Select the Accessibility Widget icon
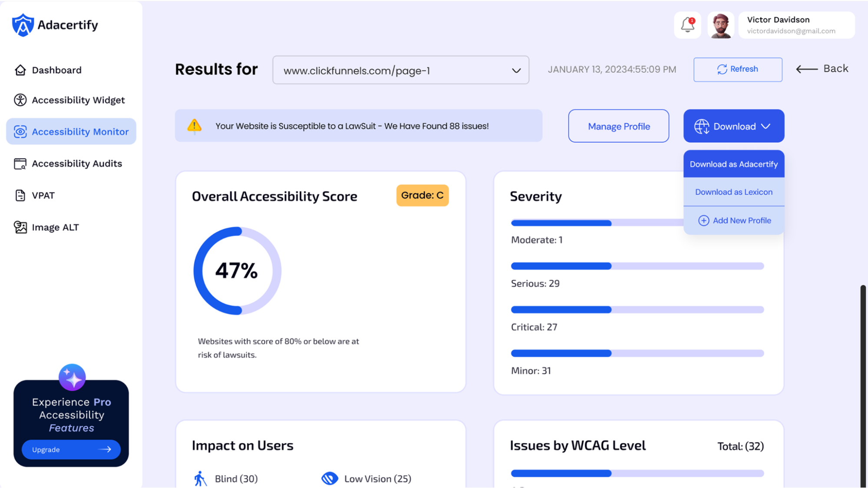 coord(20,100)
